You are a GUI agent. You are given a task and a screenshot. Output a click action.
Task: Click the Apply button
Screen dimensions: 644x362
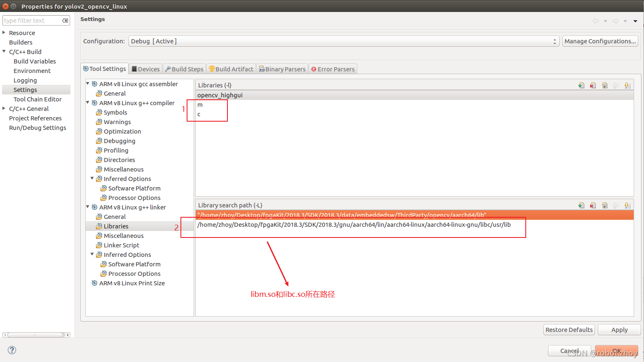(619, 329)
